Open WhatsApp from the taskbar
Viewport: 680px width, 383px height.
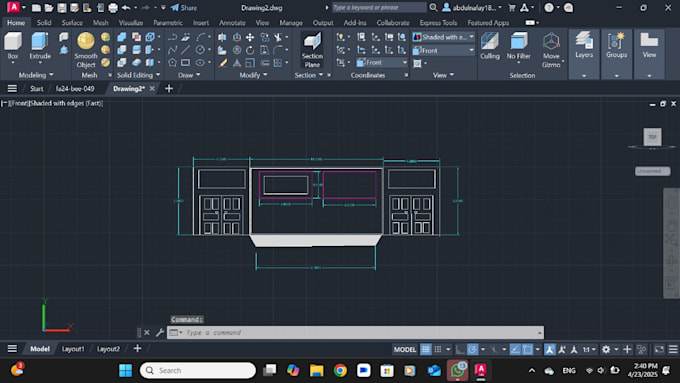click(x=457, y=370)
